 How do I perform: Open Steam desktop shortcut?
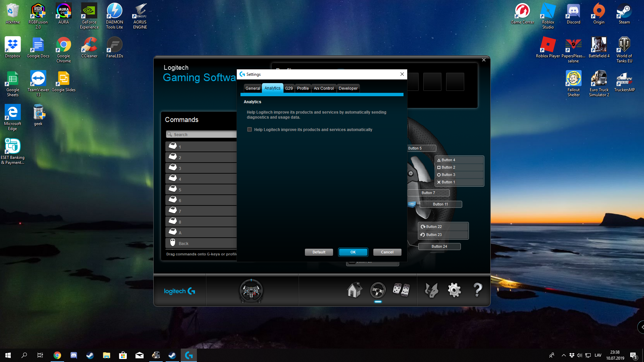click(624, 14)
